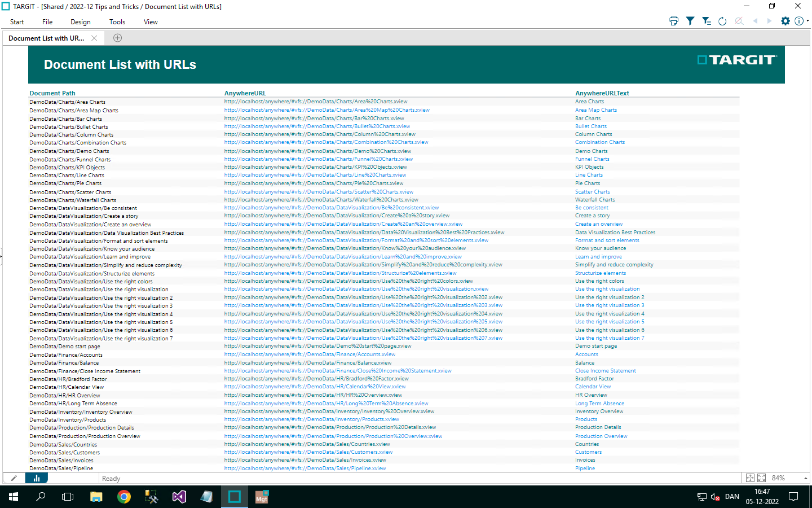Close the Document List with URLs tab
The height and width of the screenshot is (508, 812).
94,38
